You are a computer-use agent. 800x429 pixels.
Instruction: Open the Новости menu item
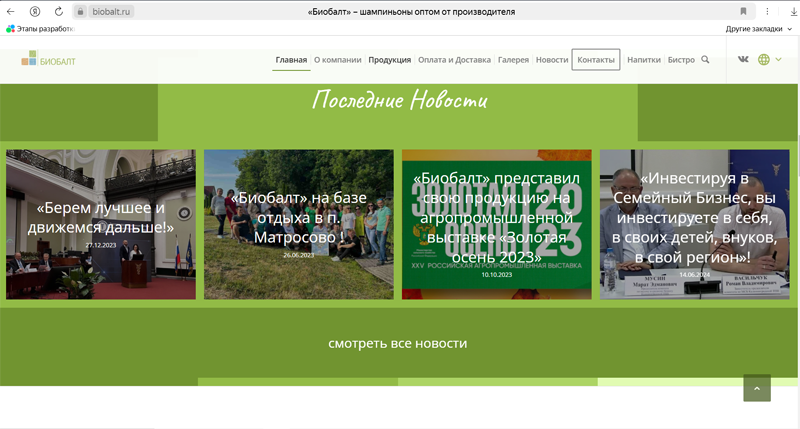tap(552, 60)
